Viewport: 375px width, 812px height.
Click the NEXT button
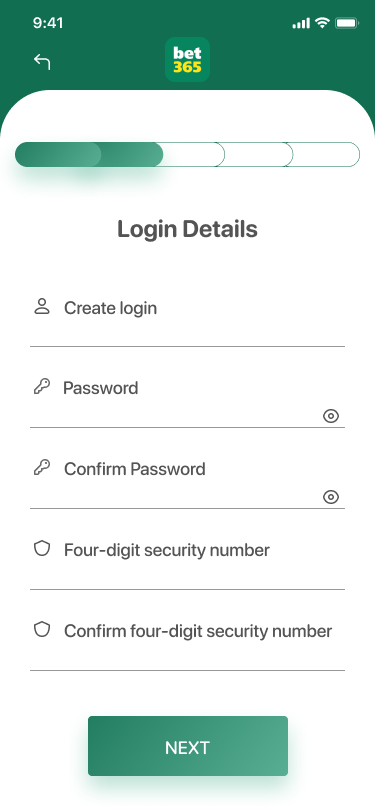188,746
